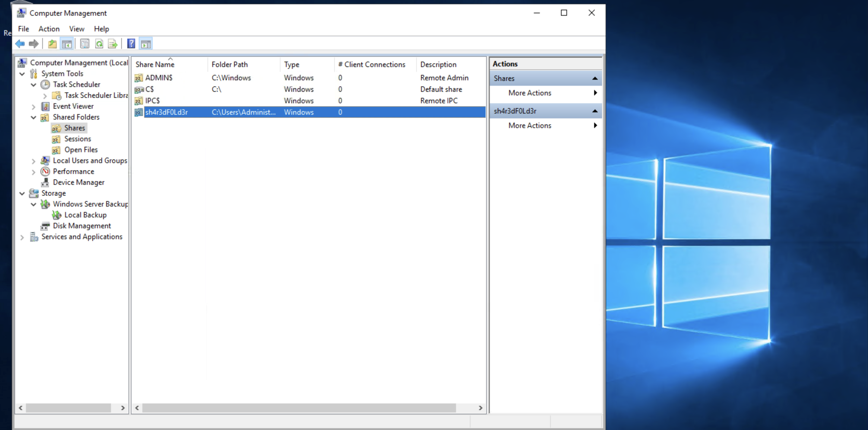
Task: Collapse the Shares section in Actions pane
Action: pyautogui.click(x=595, y=78)
